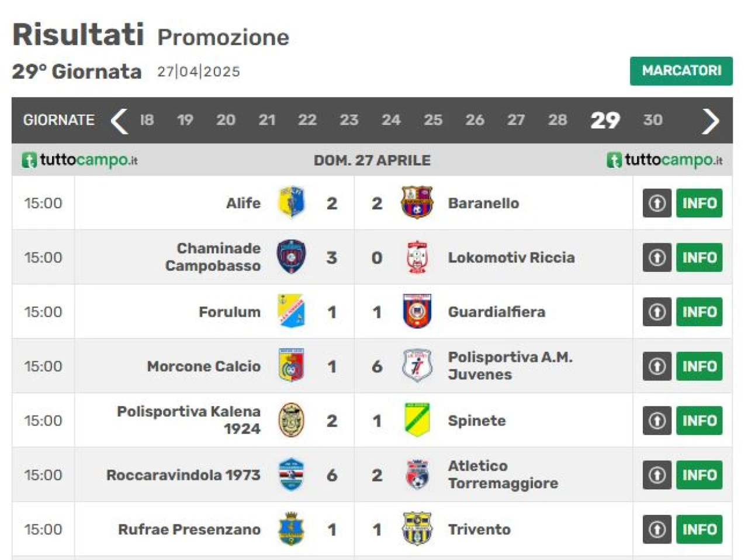This screenshot has width=748, height=560.
Task: Open the Lokomotiv Riccia crest logo
Action: point(417,257)
